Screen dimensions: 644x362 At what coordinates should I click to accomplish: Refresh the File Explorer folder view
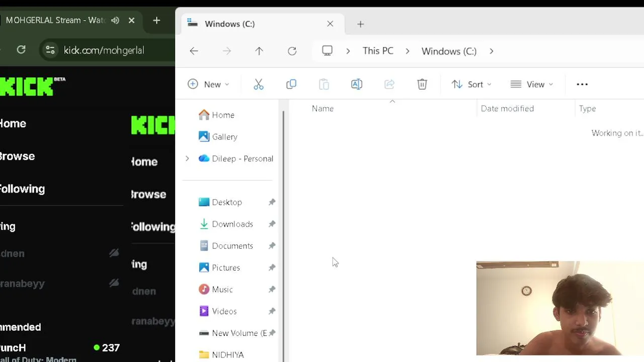[292, 51]
